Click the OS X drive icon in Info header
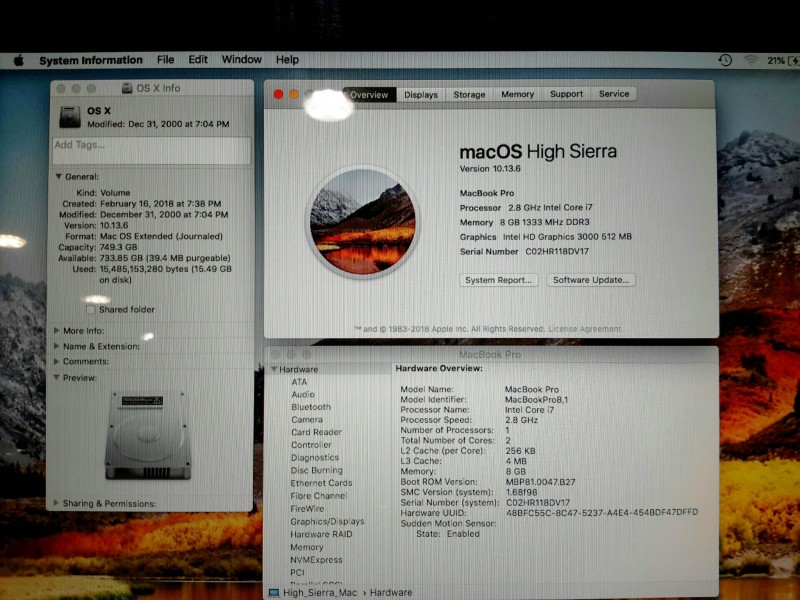 (70, 117)
